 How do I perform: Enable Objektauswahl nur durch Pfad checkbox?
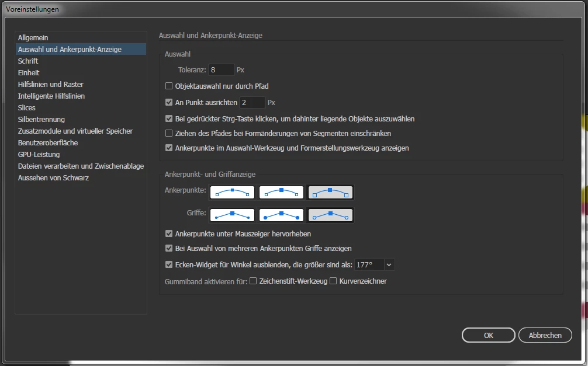(x=169, y=86)
